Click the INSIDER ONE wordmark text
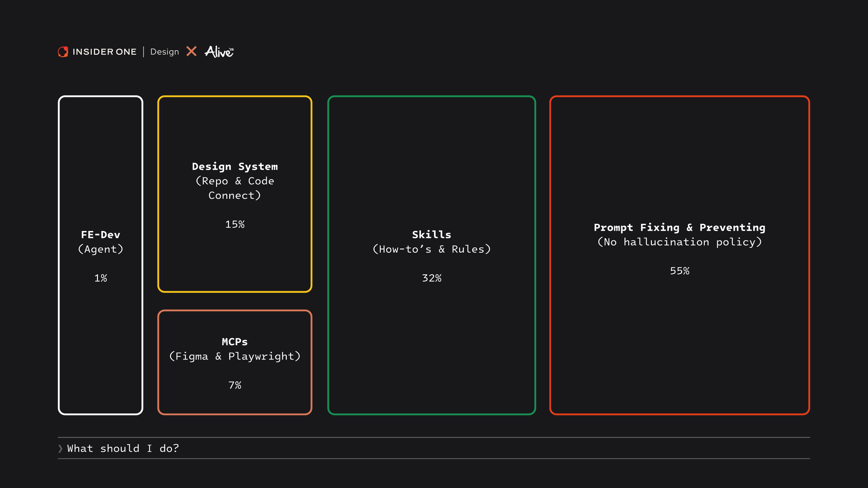 [x=105, y=52]
